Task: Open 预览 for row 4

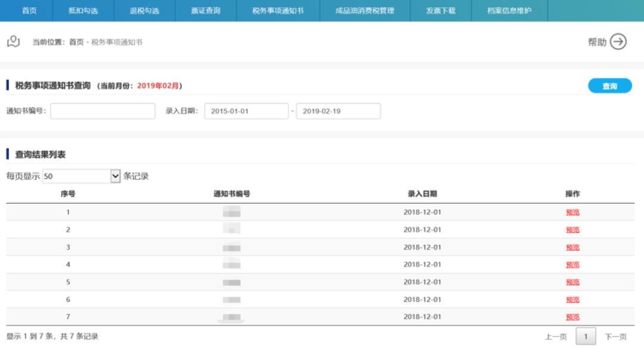Action: pos(574,264)
